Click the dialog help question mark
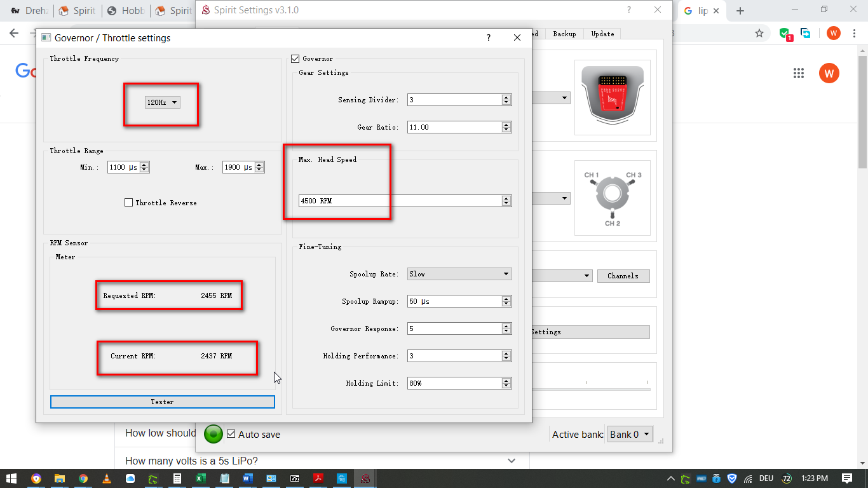868x488 pixels. click(x=488, y=38)
